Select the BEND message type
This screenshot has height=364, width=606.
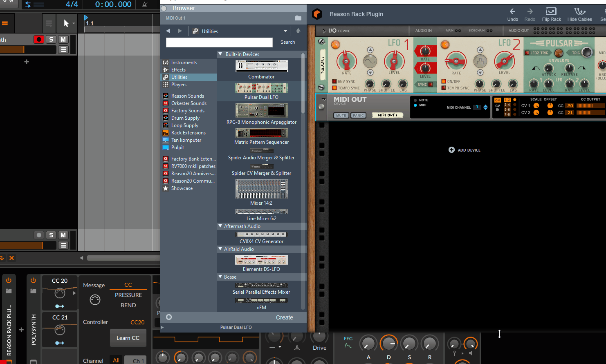click(128, 305)
